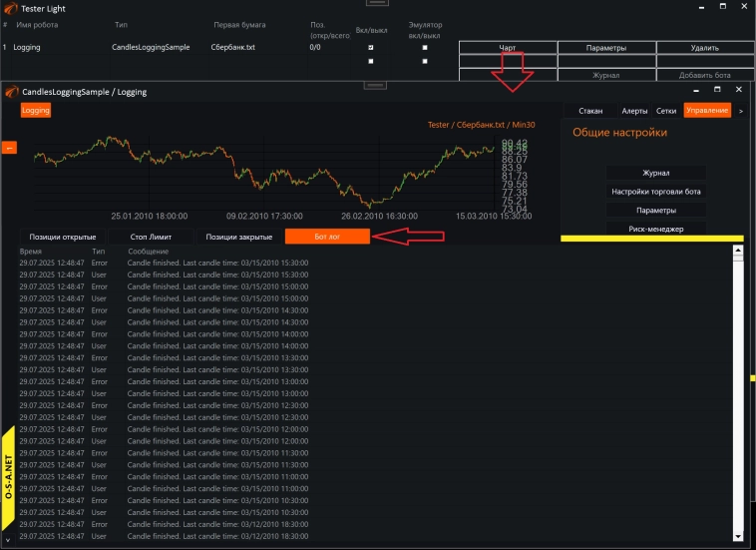This screenshot has height=550, width=756.
Task: Tick the second-row on/off checkbox
Action: [371, 61]
